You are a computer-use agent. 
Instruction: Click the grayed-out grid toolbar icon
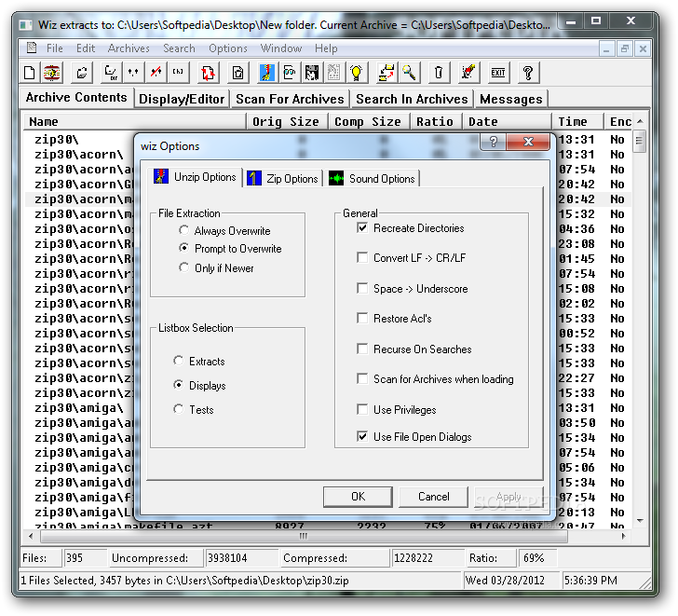(x=334, y=73)
